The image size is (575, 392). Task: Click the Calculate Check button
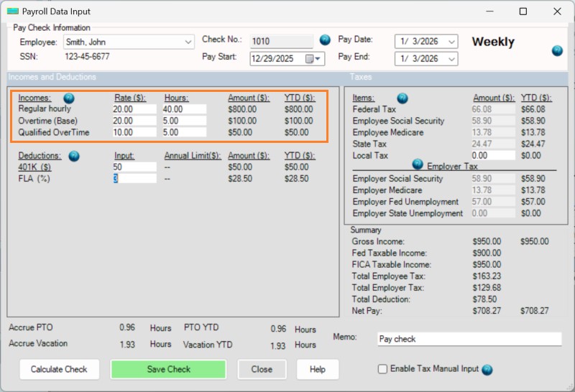click(x=59, y=369)
